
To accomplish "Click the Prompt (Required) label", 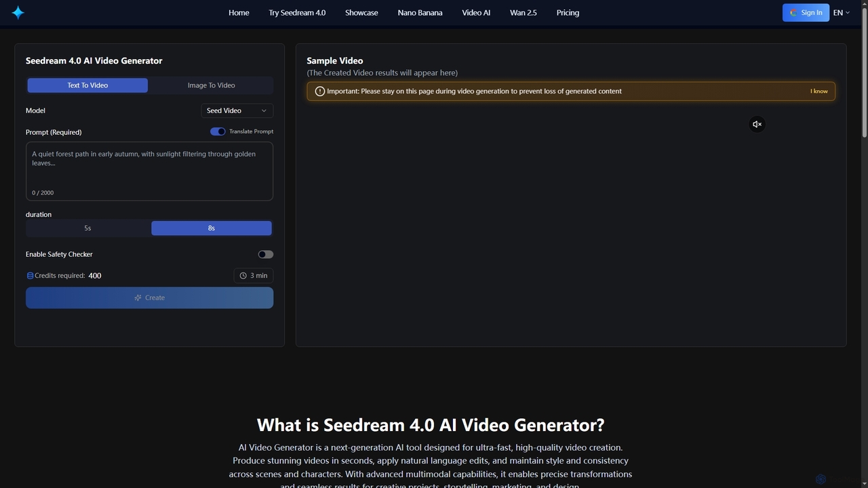I will pyautogui.click(x=54, y=132).
